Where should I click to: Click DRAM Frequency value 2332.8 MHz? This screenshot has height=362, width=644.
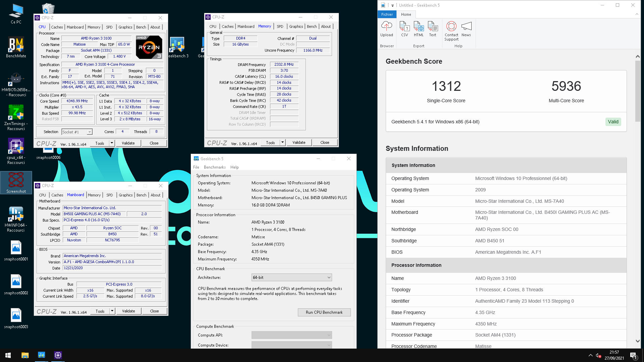284,64
